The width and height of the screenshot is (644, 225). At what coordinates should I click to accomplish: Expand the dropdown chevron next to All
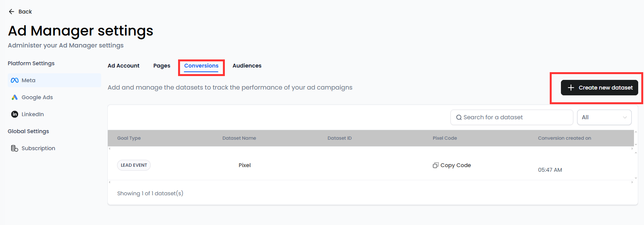pos(625,117)
